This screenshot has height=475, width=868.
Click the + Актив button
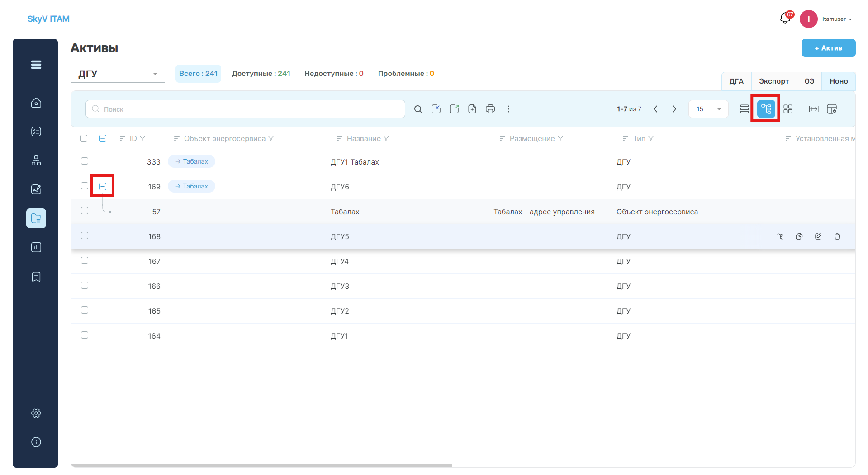[x=828, y=48]
